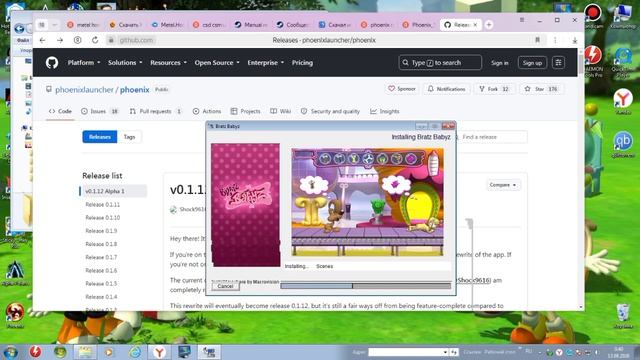This screenshot has height=360, width=640.
Task: Switch to the Projects repository tab
Action: pyautogui.click(x=245, y=111)
